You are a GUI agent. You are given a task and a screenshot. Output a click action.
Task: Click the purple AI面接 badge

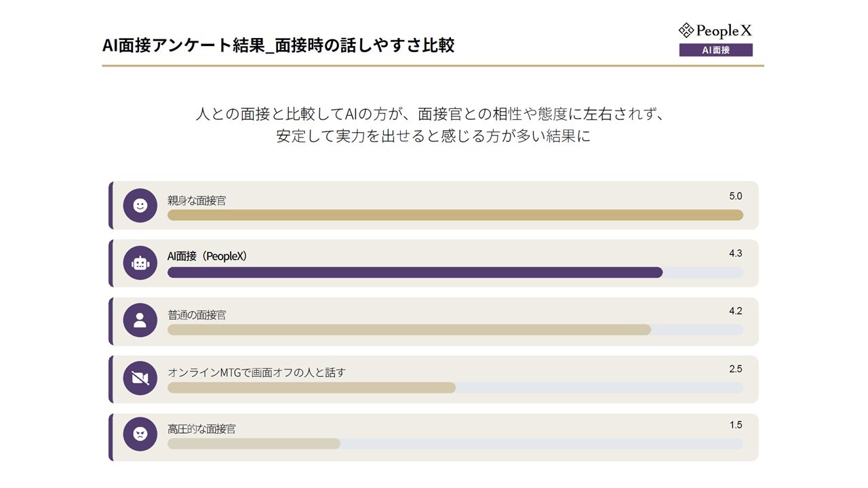click(715, 50)
